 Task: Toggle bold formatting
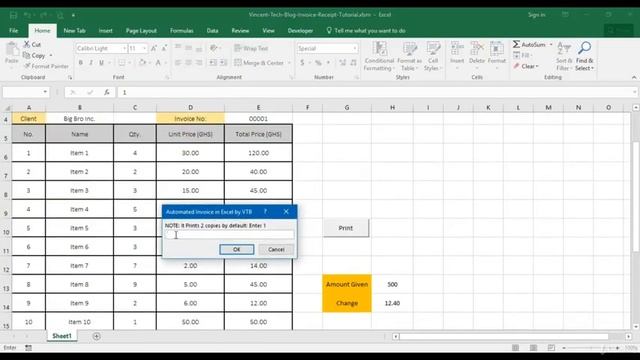[x=81, y=62]
